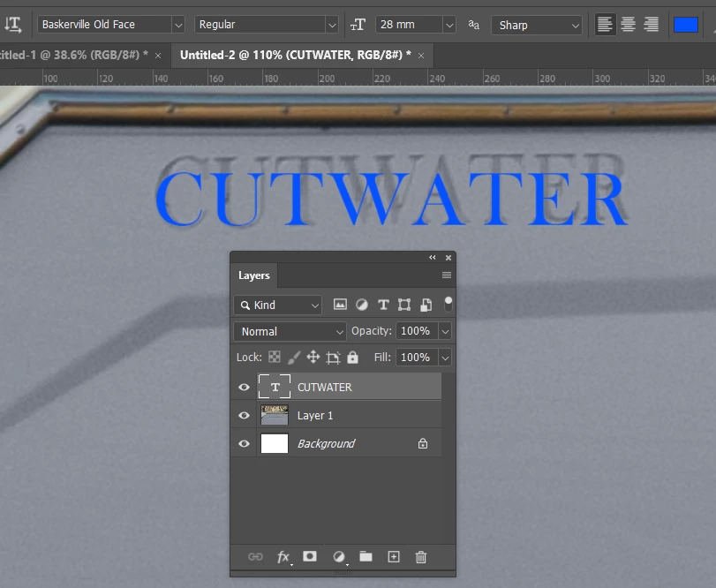The image size is (716, 588).
Task: Lock all layer attributes
Action: pos(352,357)
